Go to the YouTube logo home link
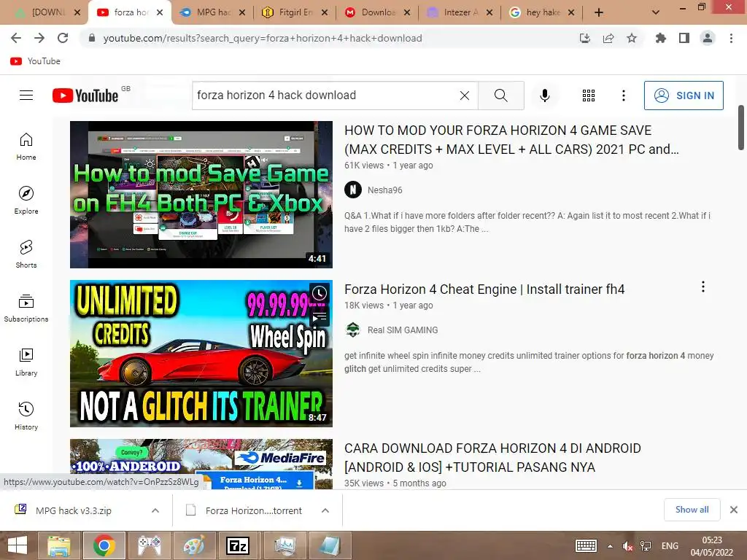Viewport: 747px width, 560px height. click(x=85, y=96)
